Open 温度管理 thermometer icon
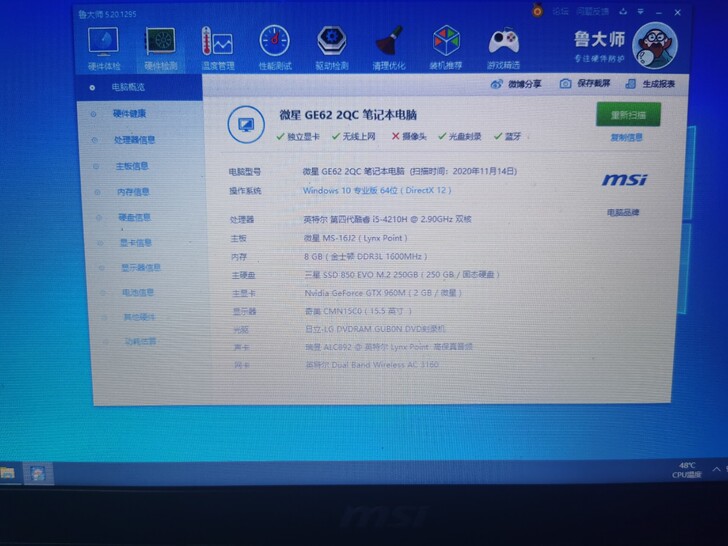This screenshot has width=728, height=546. click(217, 49)
